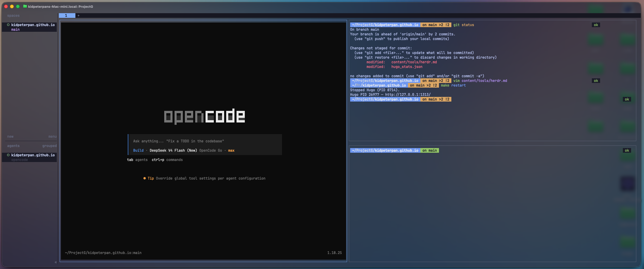This screenshot has width=644, height=269.
Task: Open the "http://127.0.0.1:1313/" Hugo URL
Action: (408, 95)
